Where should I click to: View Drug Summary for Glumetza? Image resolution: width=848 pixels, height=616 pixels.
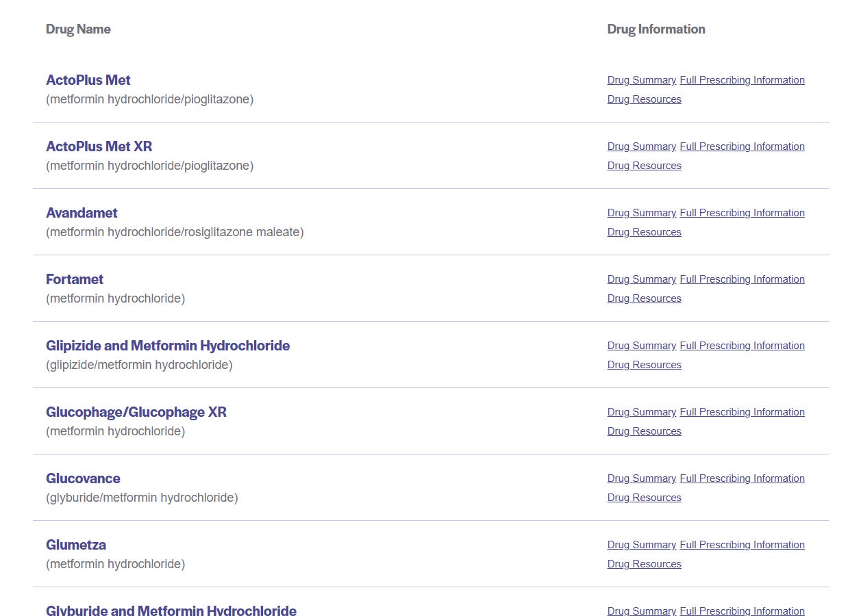point(642,545)
